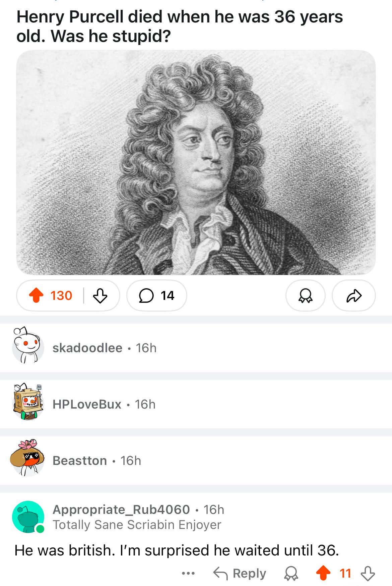The height and width of the screenshot is (586, 392).
Task: Upvote the Henry Purcell post
Action: [x=36, y=296]
